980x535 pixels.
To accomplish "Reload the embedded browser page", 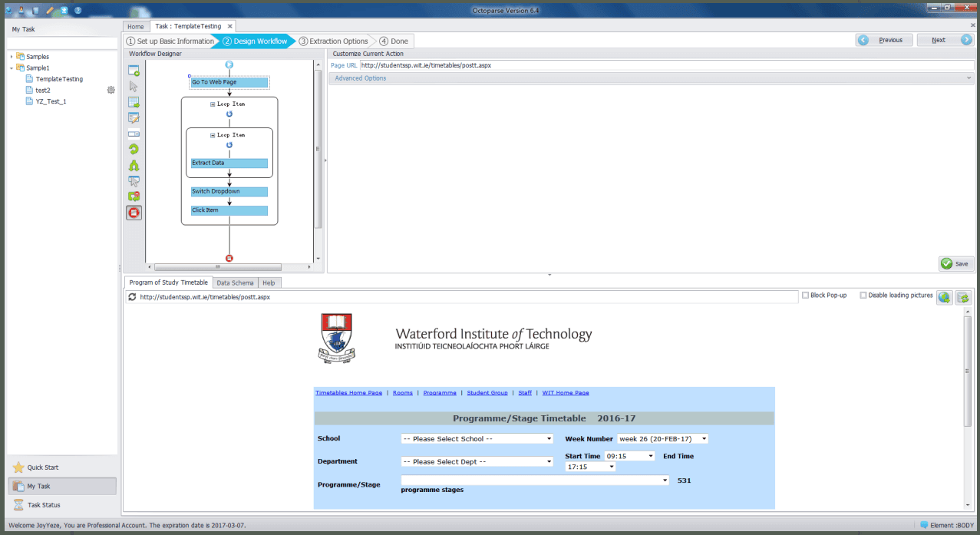I will point(132,296).
